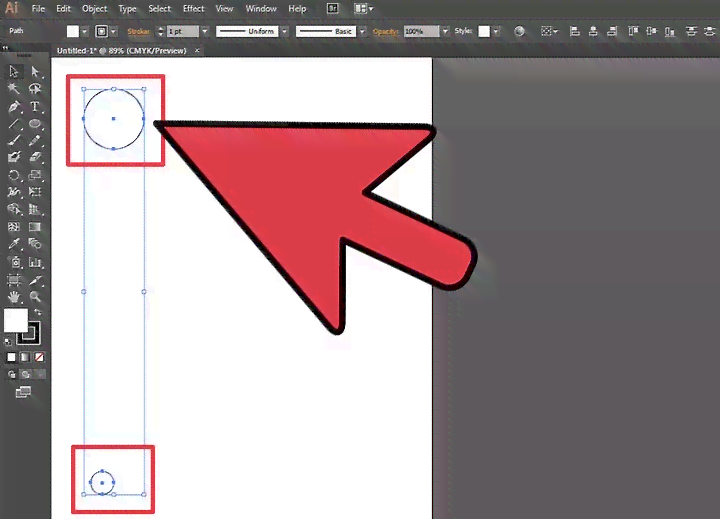Select the Width tool

pyautogui.click(x=14, y=192)
